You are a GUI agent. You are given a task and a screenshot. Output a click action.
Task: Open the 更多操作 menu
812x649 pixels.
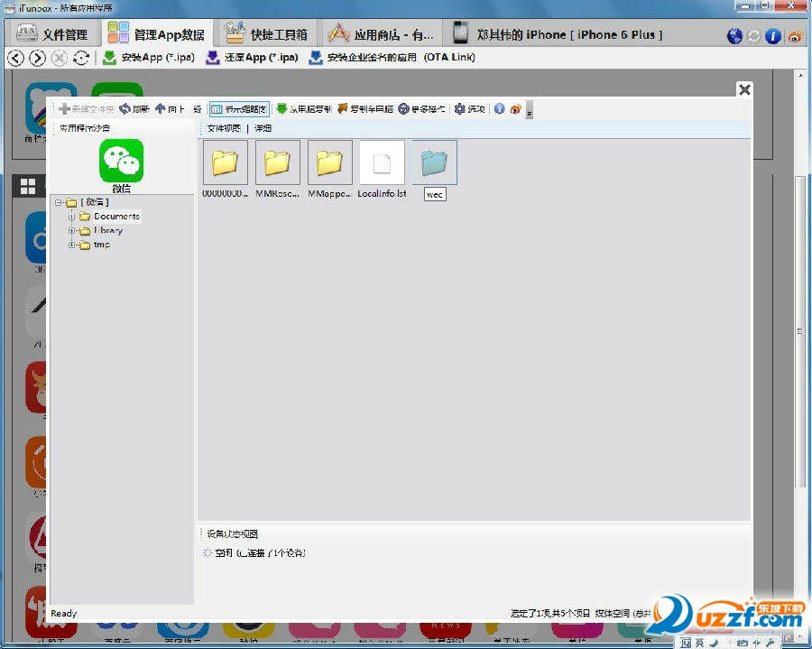pos(421,109)
